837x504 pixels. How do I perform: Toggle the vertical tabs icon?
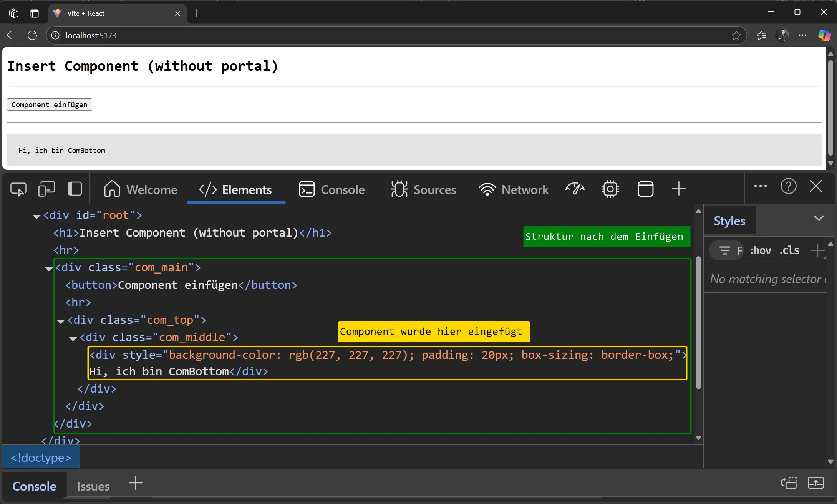[x=35, y=13]
